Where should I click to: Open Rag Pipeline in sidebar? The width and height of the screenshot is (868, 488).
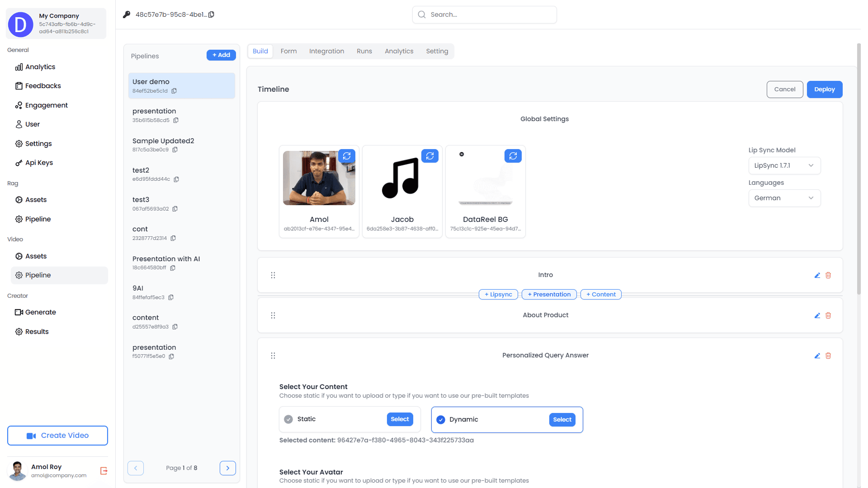tap(33, 219)
